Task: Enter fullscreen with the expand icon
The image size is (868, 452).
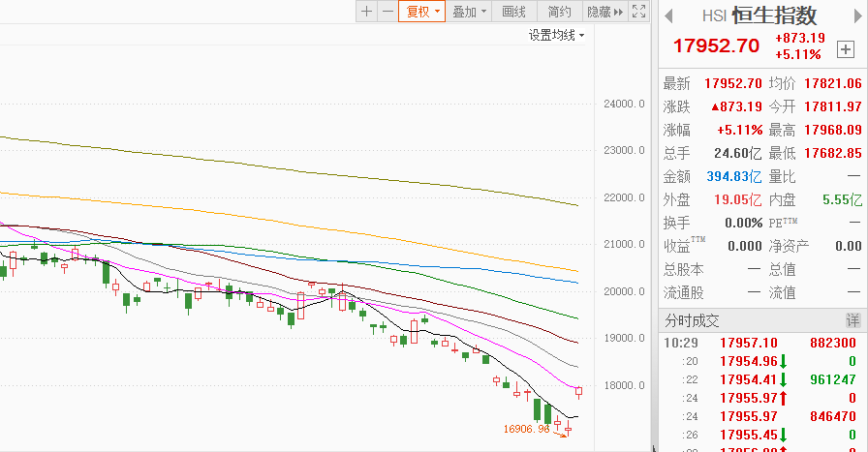Action: (638, 12)
